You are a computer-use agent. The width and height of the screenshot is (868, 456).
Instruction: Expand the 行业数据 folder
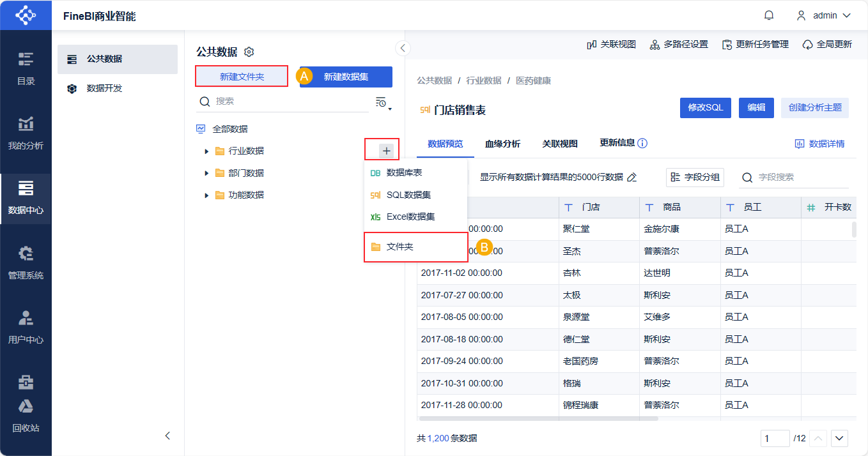coord(206,151)
